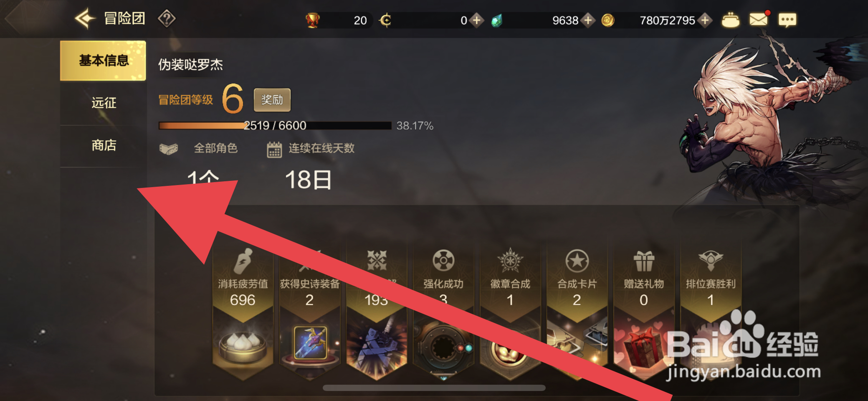Select the 消耗疲劳值 696 achievement card
Screen dimensions: 868x401
243,311
